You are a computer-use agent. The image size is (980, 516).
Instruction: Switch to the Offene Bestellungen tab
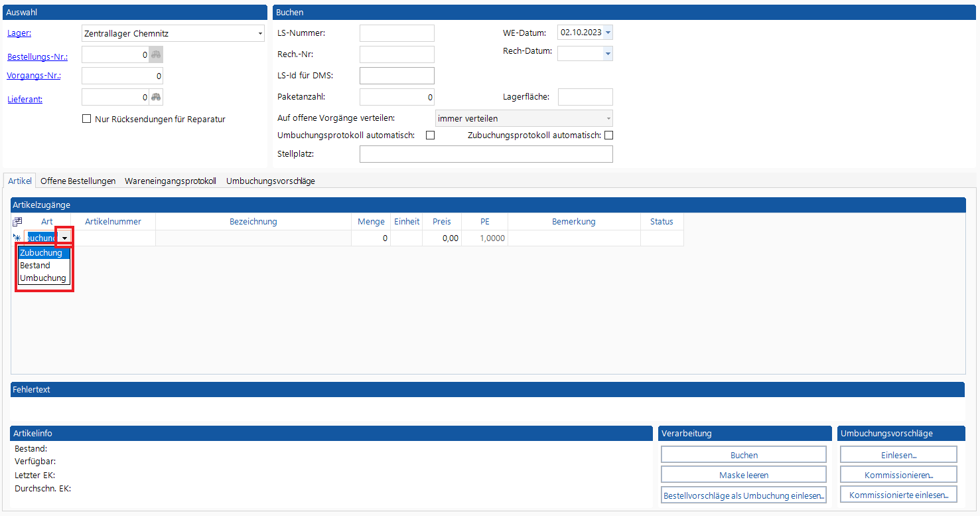pyautogui.click(x=78, y=181)
